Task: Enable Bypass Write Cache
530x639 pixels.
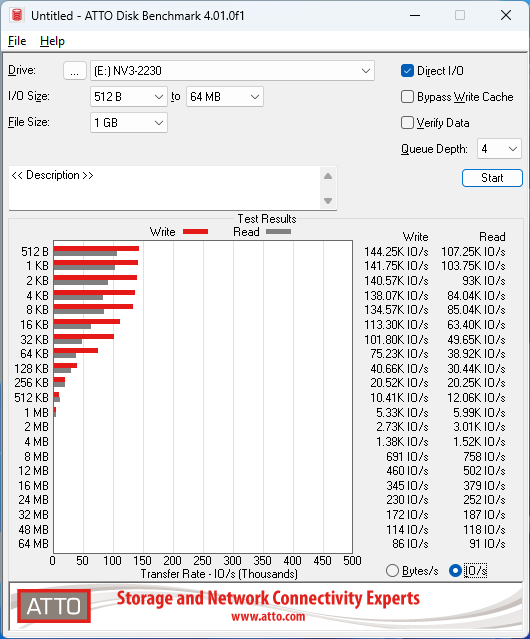Action: click(407, 97)
